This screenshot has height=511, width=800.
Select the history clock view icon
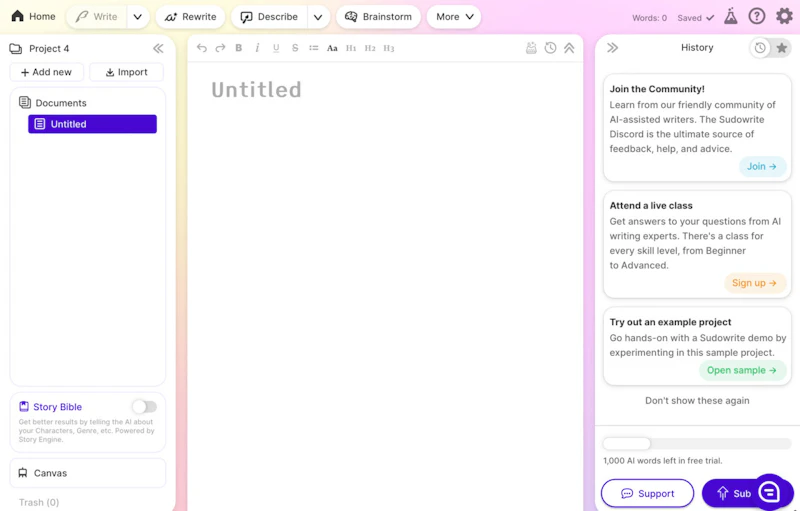(x=760, y=48)
